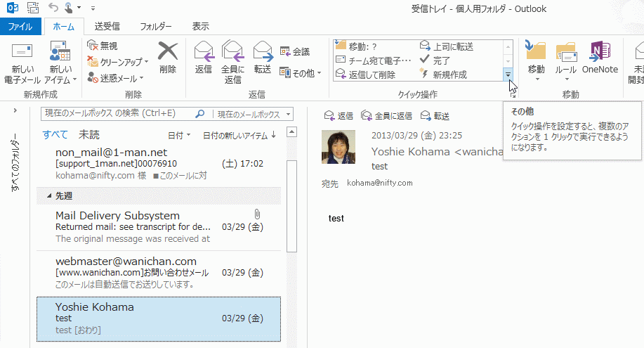This screenshot has height=348, width=644.
Task: Open the その他 reply options dropdown
Action: tap(301, 73)
